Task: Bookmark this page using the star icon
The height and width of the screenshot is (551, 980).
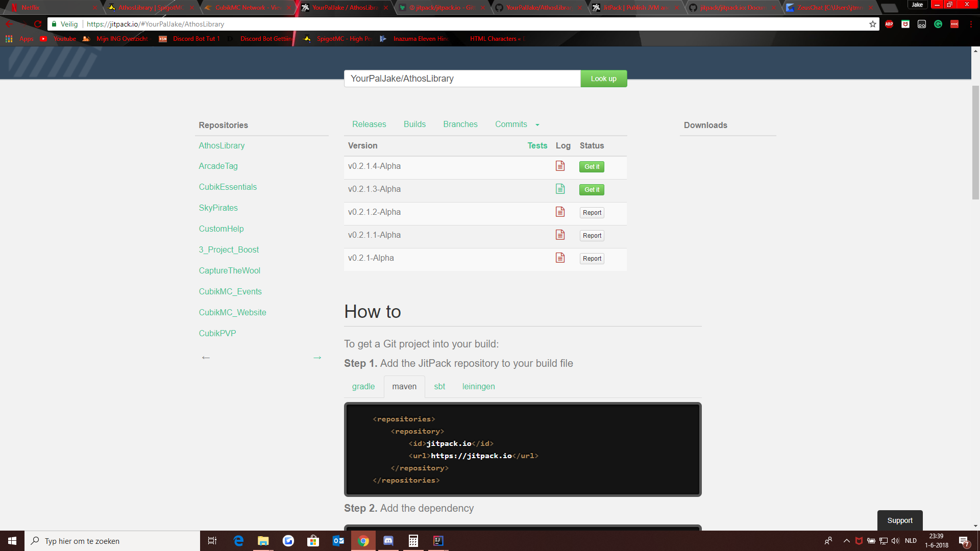Action: 872,24
